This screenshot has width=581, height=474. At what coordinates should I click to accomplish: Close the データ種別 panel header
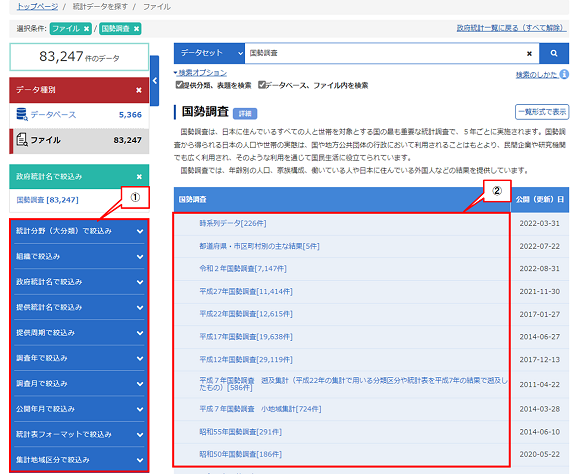(139, 90)
